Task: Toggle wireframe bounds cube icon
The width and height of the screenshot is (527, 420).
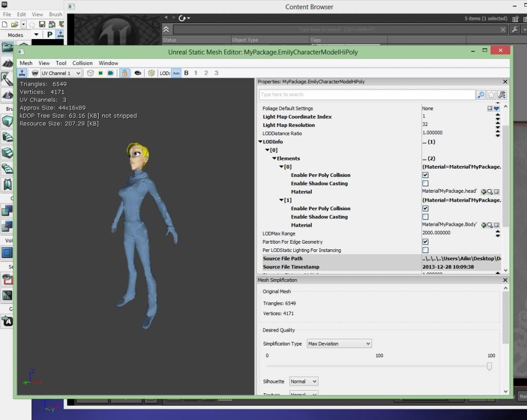Action: (x=90, y=73)
